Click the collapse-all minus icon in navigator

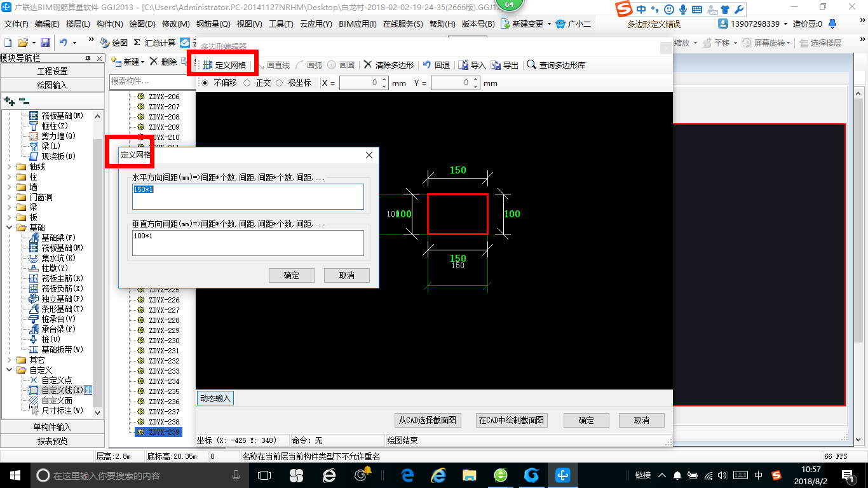(24, 101)
